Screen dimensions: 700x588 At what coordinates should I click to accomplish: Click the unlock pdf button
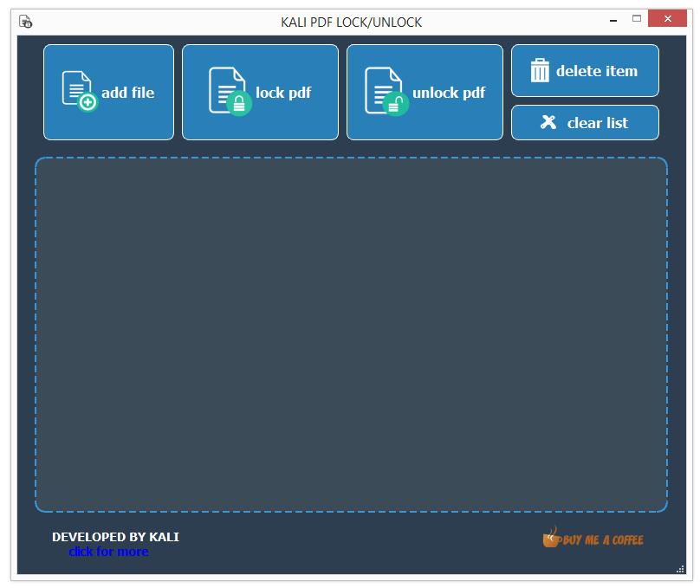tap(425, 93)
